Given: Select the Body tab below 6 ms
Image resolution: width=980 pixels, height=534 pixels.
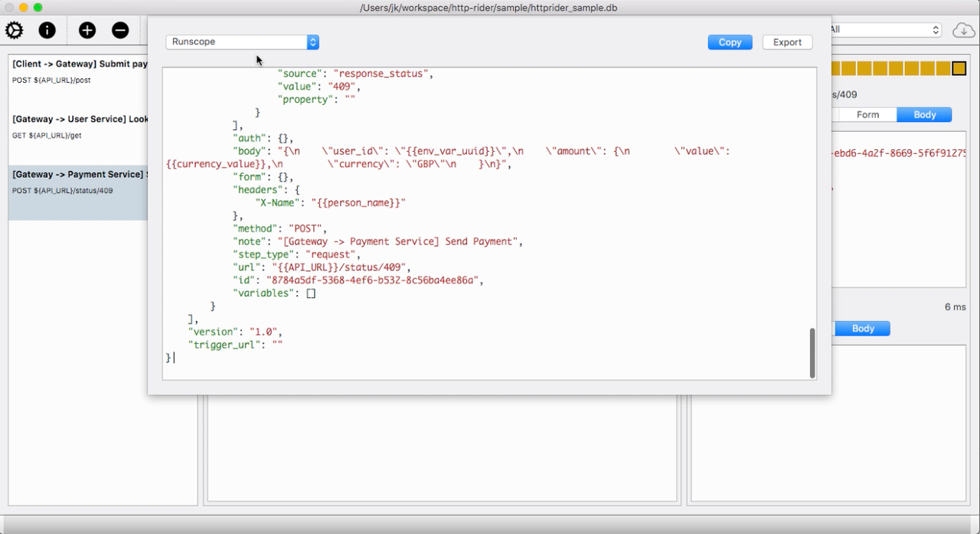Looking at the screenshot, I should [x=862, y=329].
